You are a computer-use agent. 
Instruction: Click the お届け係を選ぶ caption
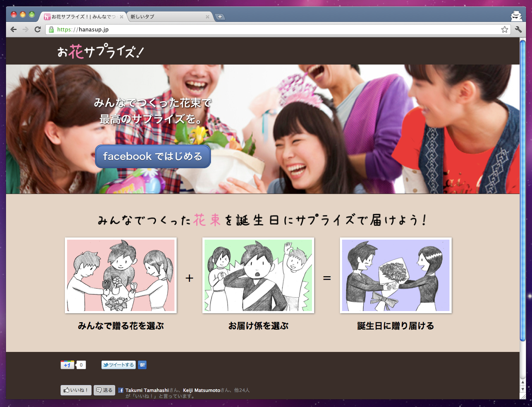(x=258, y=326)
